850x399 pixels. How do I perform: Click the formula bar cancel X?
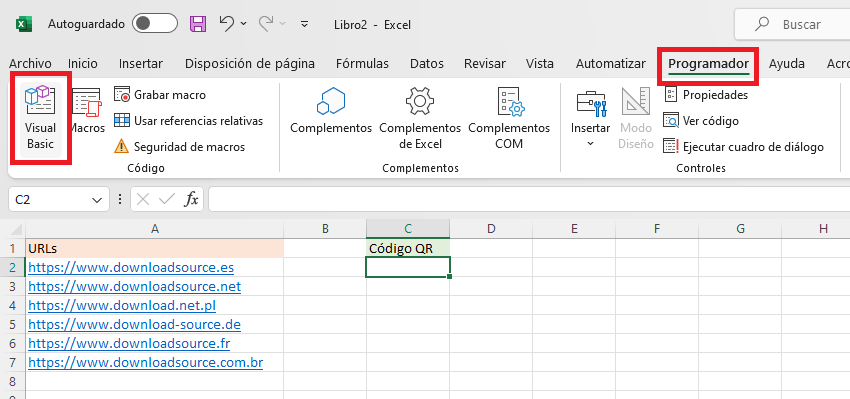pyautogui.click(x=143, y=200)
